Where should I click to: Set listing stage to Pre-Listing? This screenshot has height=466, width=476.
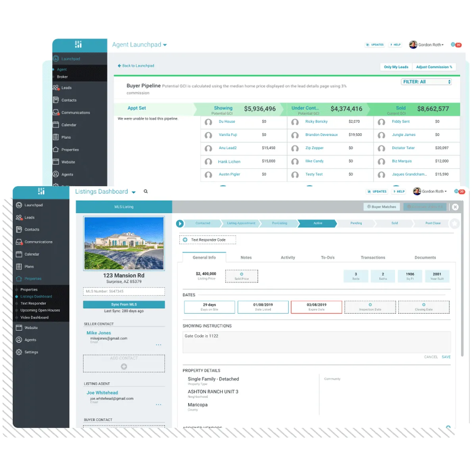[x=280, y=223]
